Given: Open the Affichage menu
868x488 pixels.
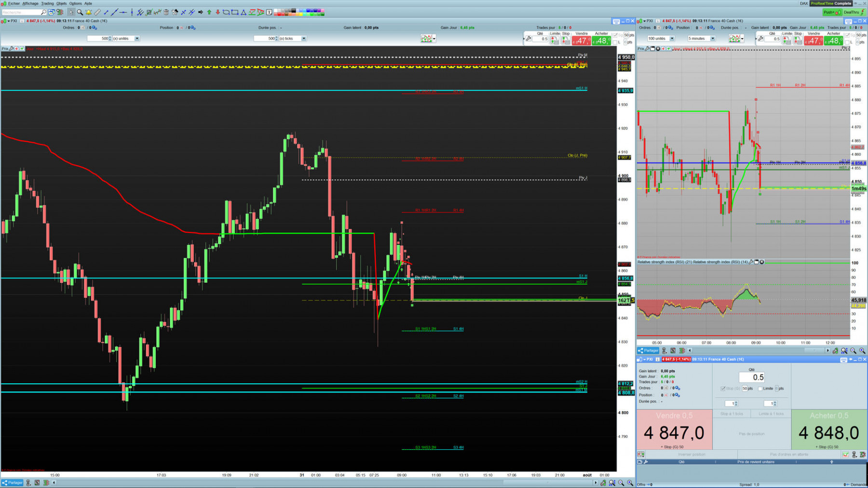Looking at the screenshot, I should [x=30, y=3].
